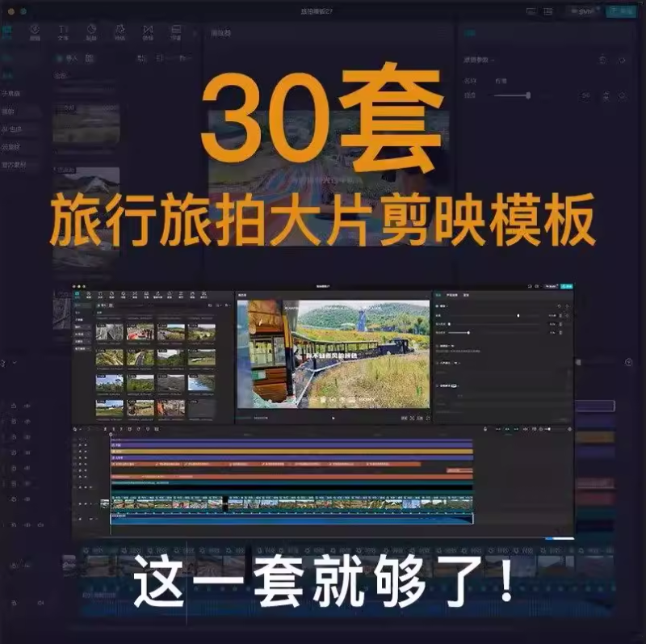Click the teal 导出 (Export) button at top right
This screenshot has width=646, height=644.
pyautogui.click(x=622, y=10)
